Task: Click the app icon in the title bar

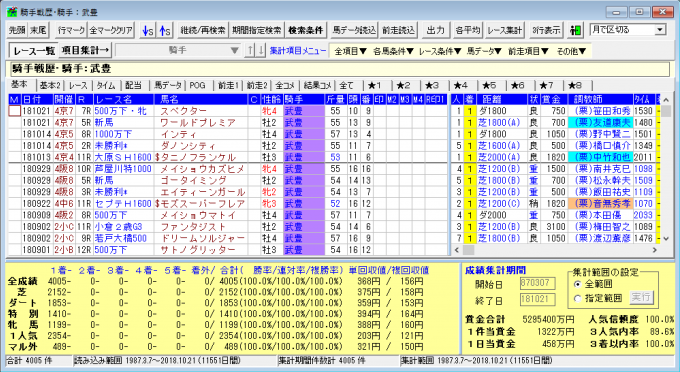Action: point(12,12)
